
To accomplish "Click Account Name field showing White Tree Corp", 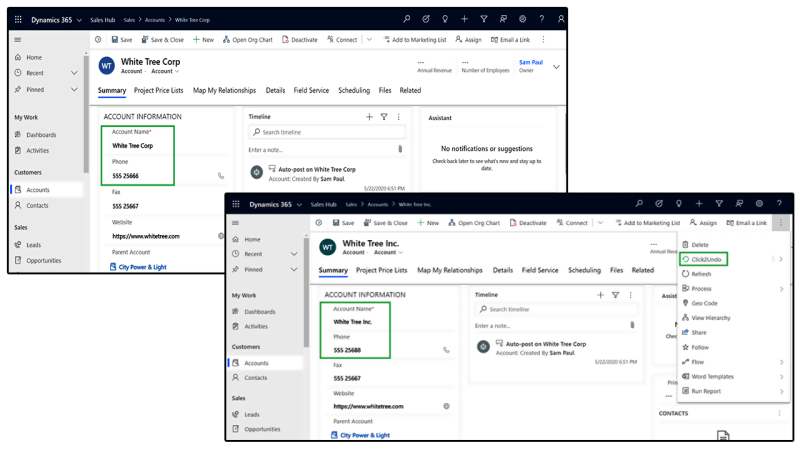I will point(133,146).
